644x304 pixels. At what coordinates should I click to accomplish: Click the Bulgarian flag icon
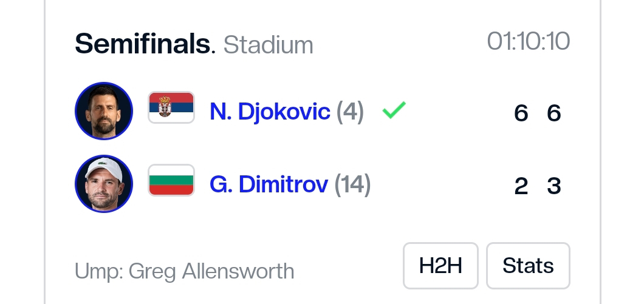point(171,180)
